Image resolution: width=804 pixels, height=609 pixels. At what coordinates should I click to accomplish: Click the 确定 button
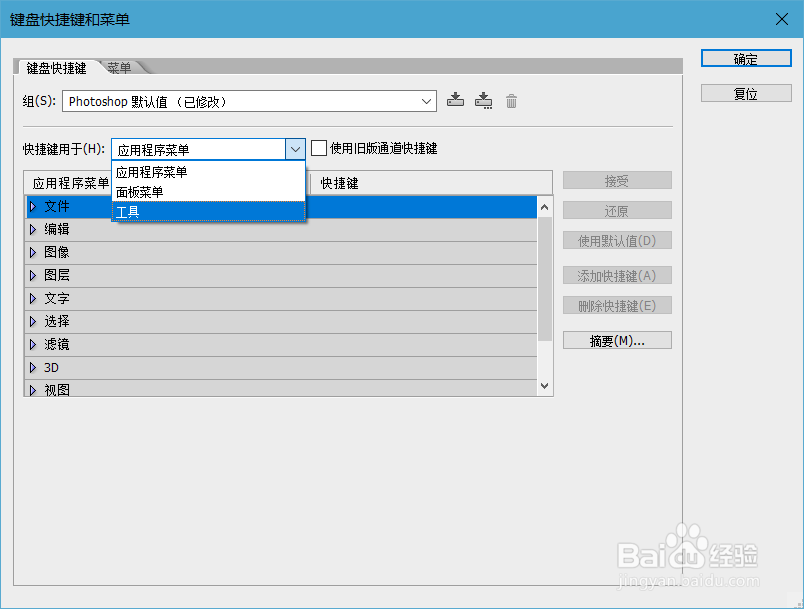(x=746, y=58)
